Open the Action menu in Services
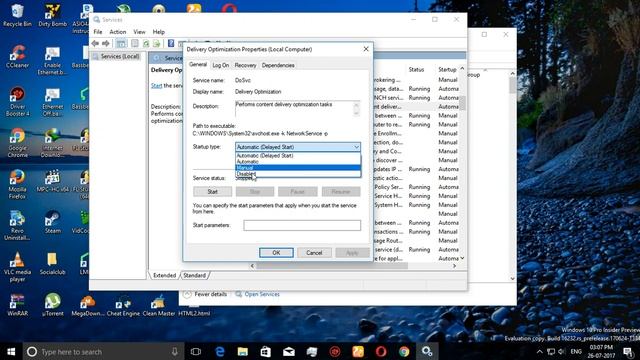Image resolution: width=640 pixels, height=360 pixels. (118, 32)
